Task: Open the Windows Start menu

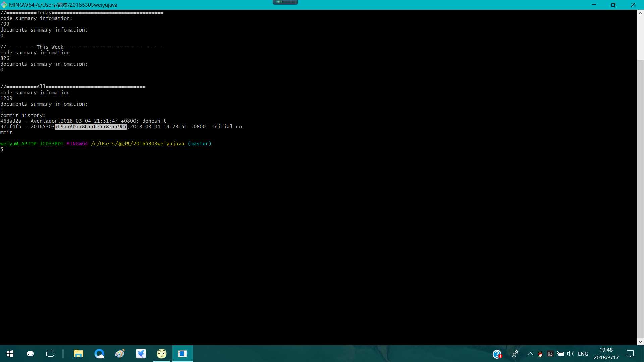Action: [x=10, y=354]
